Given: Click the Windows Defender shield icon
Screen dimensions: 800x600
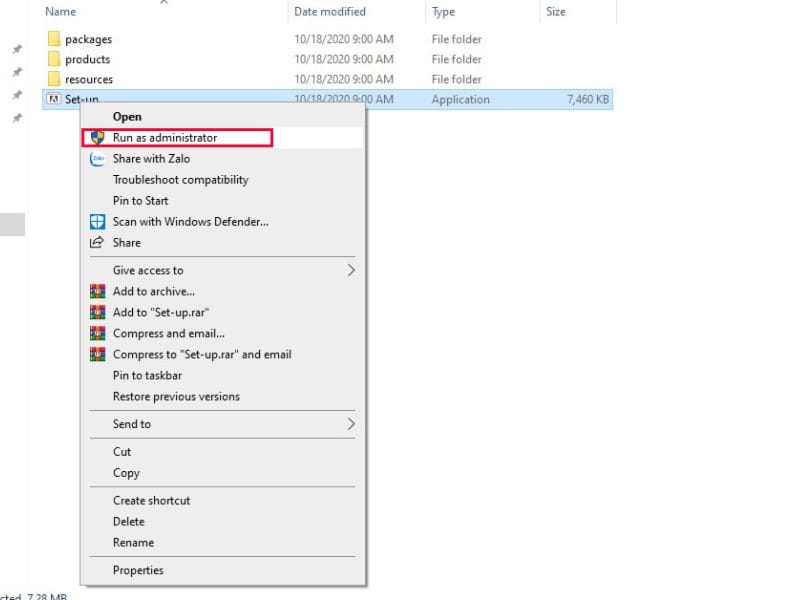Looking at the screenshot, I should coord(97,222).
